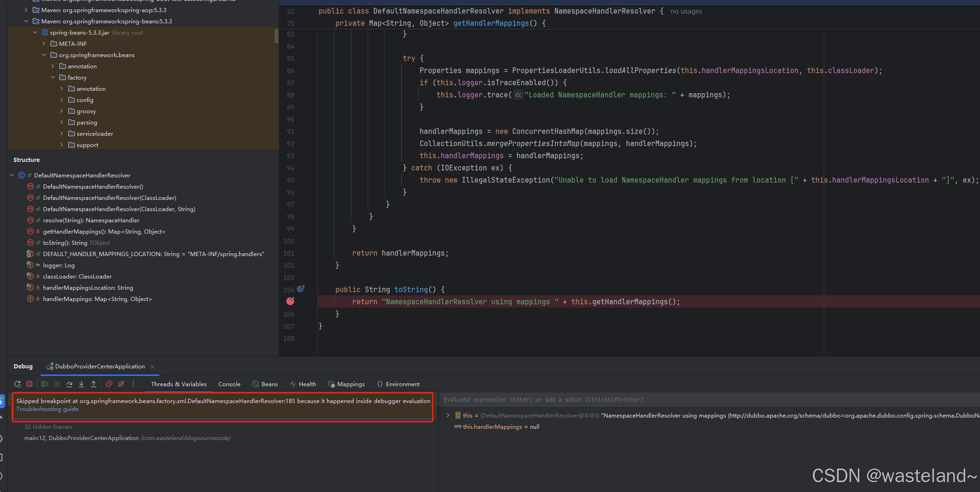
Task: Collapse the spring-beans-5.3.3.jar tree node
Action: (x=36, y=32)
